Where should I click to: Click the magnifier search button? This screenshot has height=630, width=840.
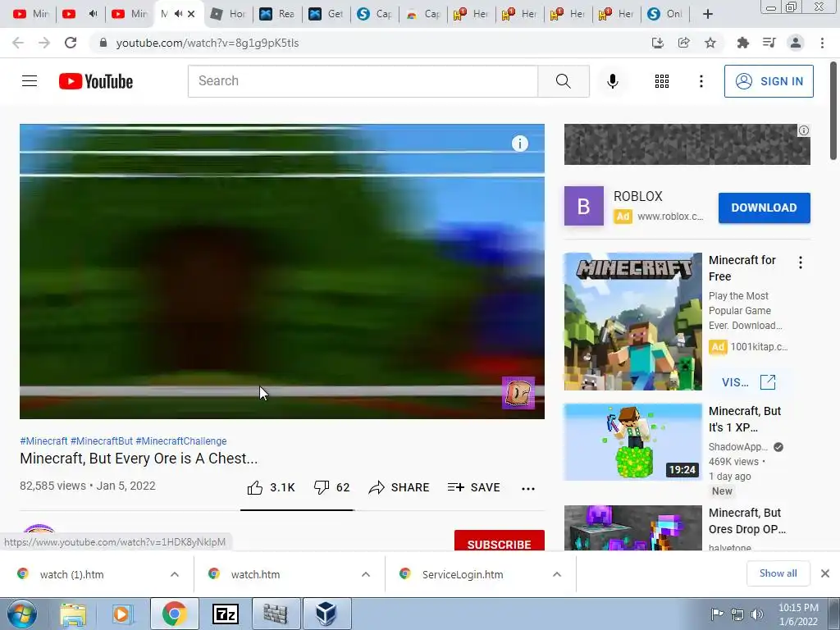point(563,81)
